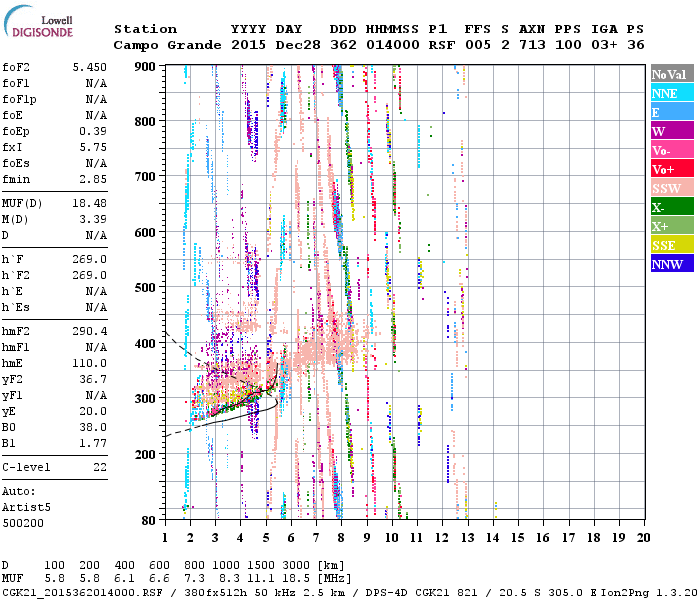Select the Vo+ red legend swatch
The height and width of the screenshot is (600, 700).
(672, 169)
